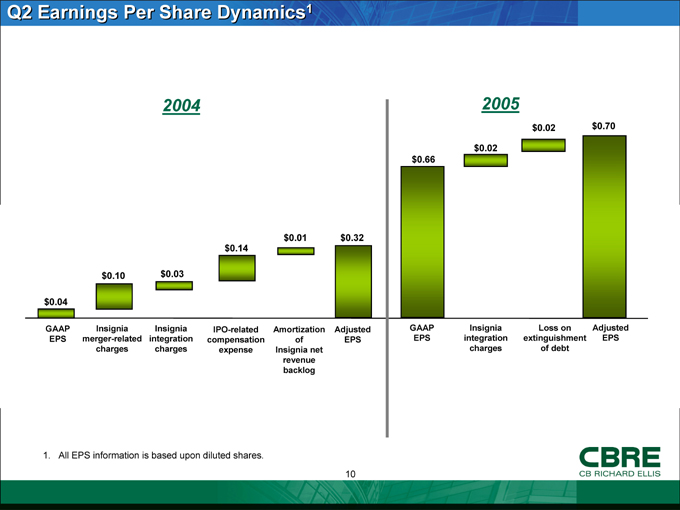
Task: Click the $0.01 amortization bar
Action: [296, 251]
